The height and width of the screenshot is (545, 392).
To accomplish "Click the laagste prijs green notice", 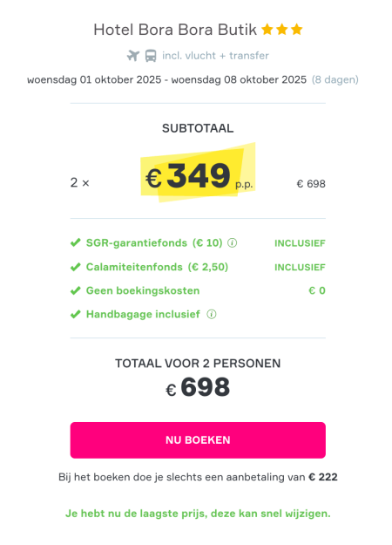I will pos(198,514).
